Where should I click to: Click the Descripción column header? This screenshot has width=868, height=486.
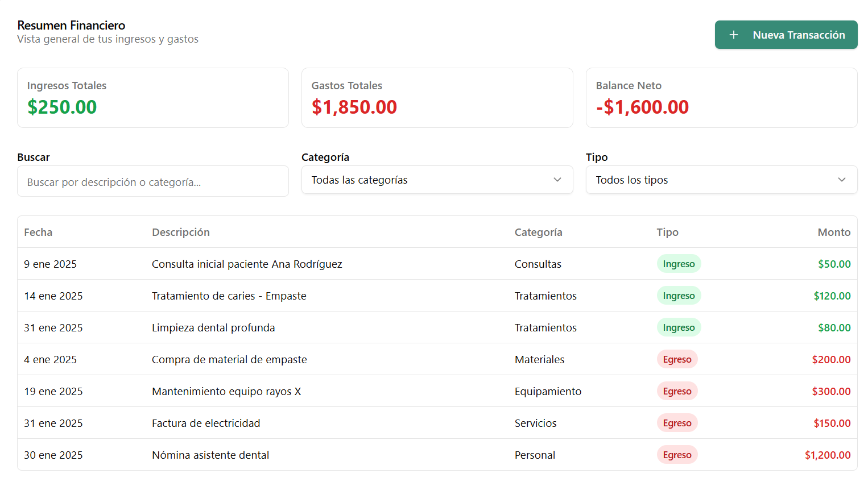(x=181, y=232)
